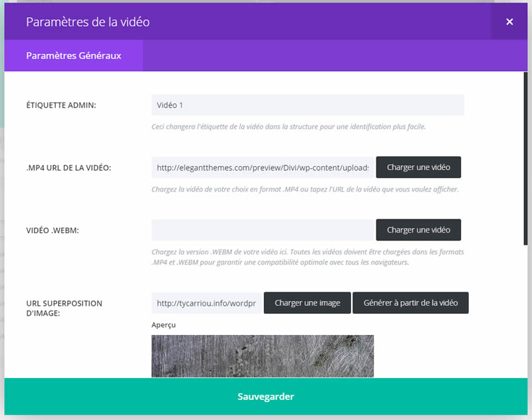Focus the URL superposition d'image field

pos(206,303)
